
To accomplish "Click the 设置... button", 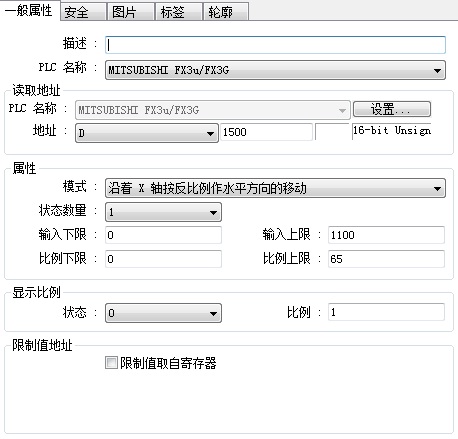I will coord(392,109).
